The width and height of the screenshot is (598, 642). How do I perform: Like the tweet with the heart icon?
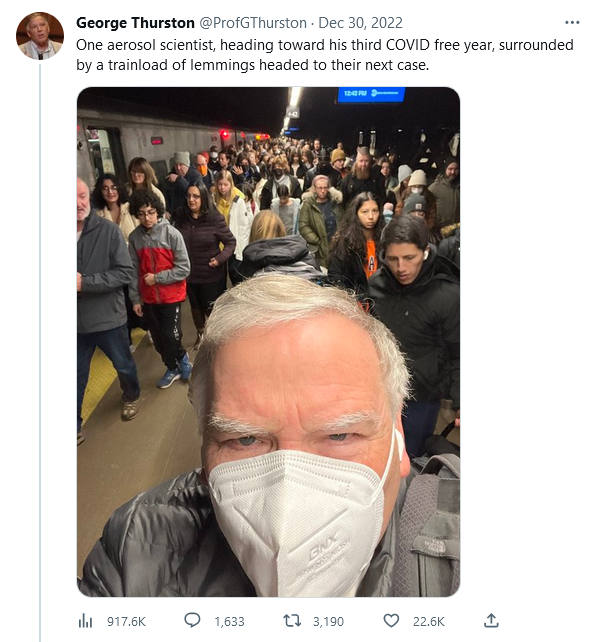(x=391, y=621)
